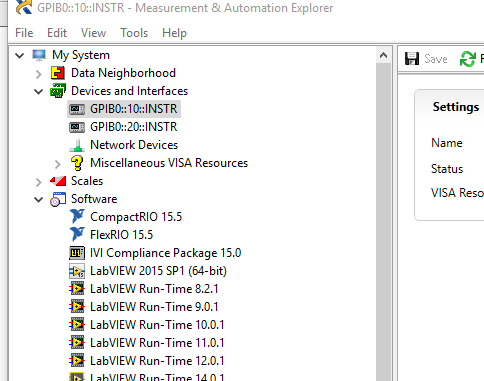Select Network Devices tree item

pos(134,145)
